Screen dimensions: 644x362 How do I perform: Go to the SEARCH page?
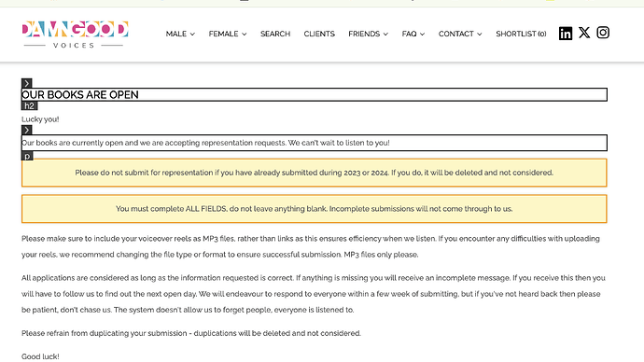(x=275, y=34)
